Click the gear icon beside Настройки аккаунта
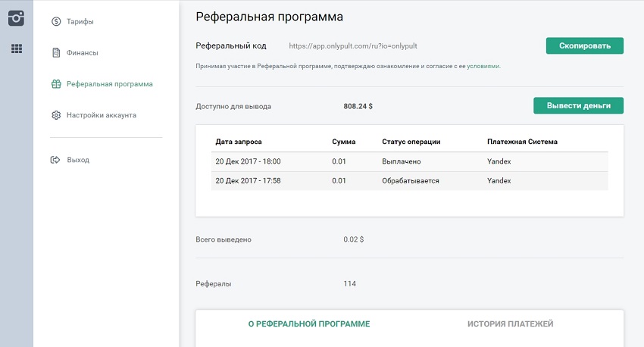The width and height of the screenshot is (644, 347). point(56,115)
